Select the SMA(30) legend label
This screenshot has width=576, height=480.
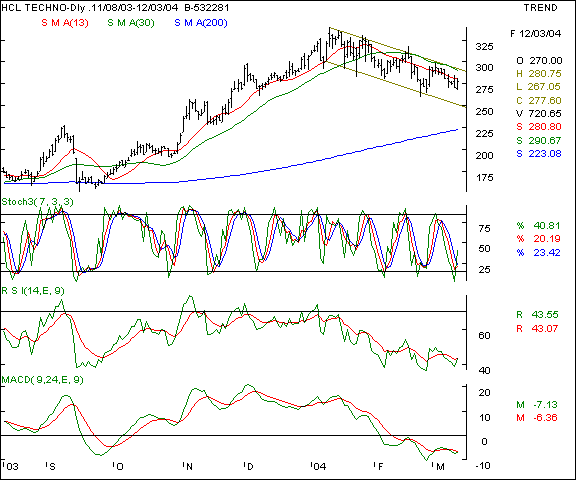131,23
